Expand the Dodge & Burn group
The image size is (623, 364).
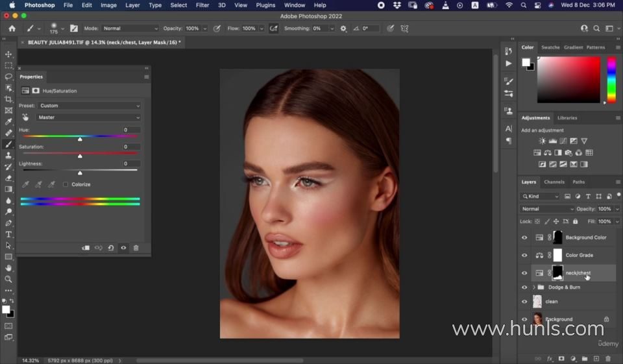(534, 287)
